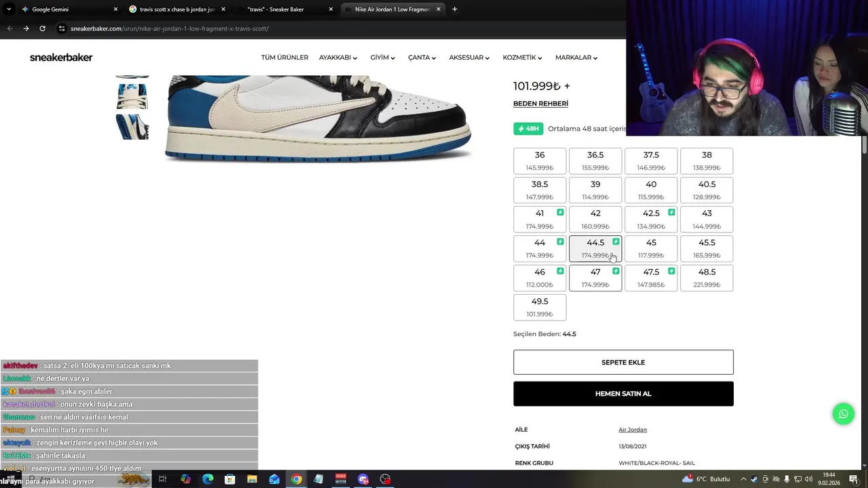This screenshot has height=488, width=868.
Task: Pick size 46 at 112.000₺
Action: 540,278
